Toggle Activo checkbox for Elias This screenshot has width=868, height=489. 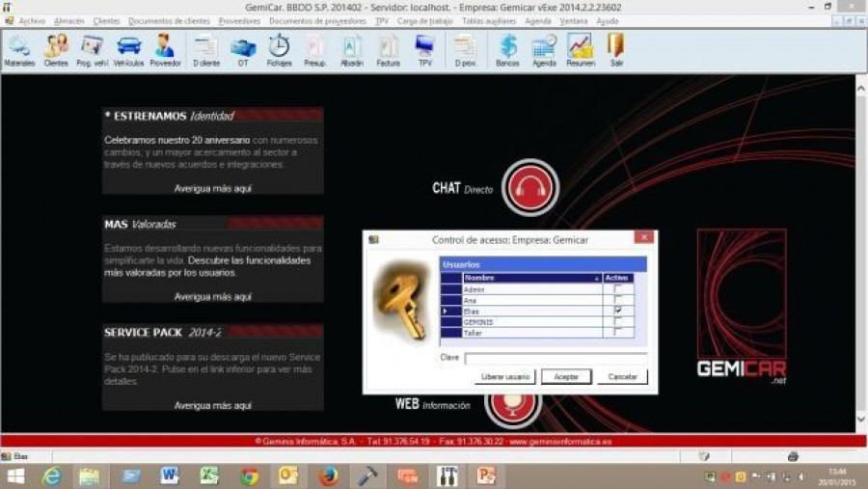(618, 311)
